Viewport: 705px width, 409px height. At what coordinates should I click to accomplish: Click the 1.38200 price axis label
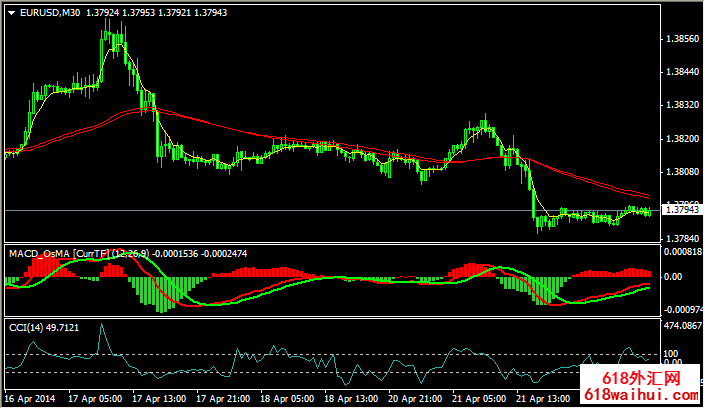coord(680,138)
